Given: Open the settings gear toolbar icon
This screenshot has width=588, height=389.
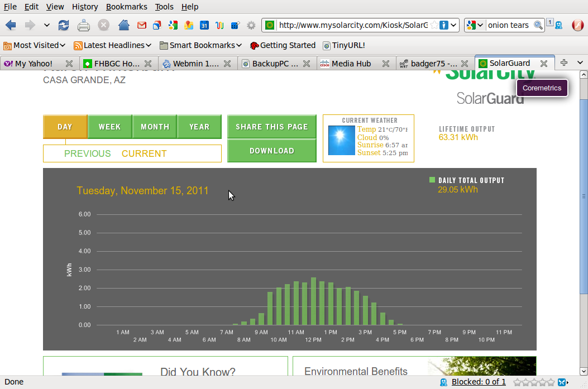Looking at the screenshot, I should click(x=251, y=25).
